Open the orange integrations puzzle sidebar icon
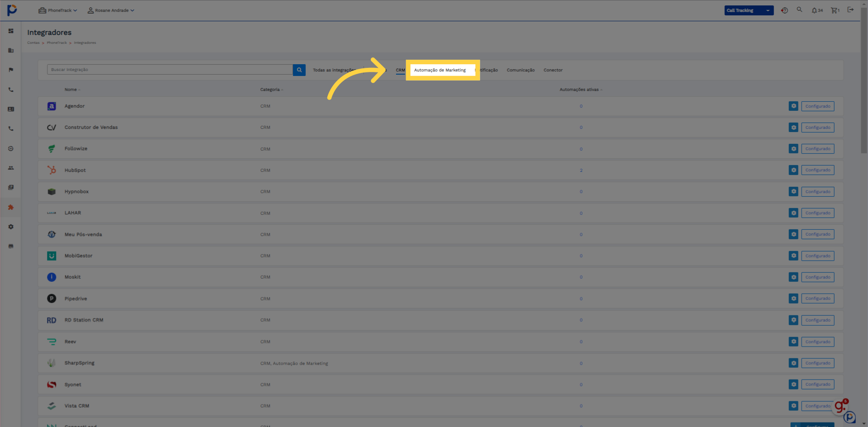Viewport: 868px width, 427px height. pos(11,207)
